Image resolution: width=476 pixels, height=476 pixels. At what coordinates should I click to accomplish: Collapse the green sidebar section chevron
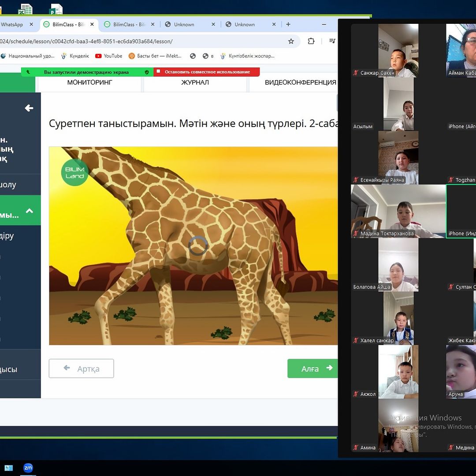(x=30, y=211)
